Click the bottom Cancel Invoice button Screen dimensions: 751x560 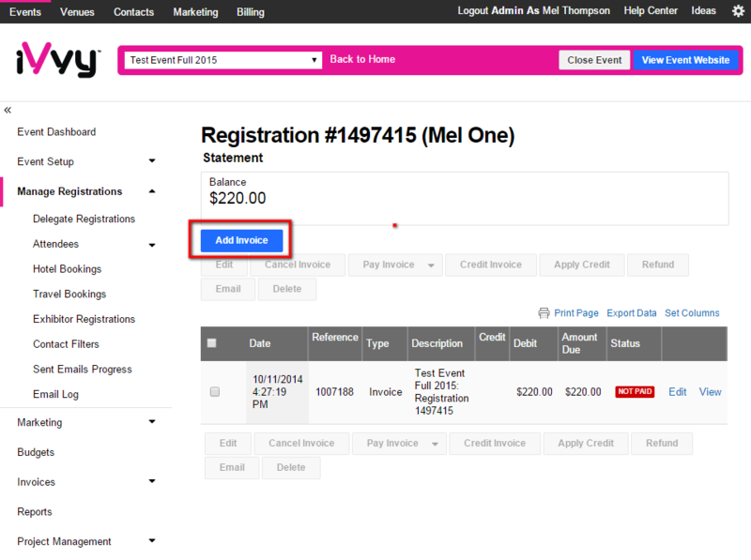[301, 443]
